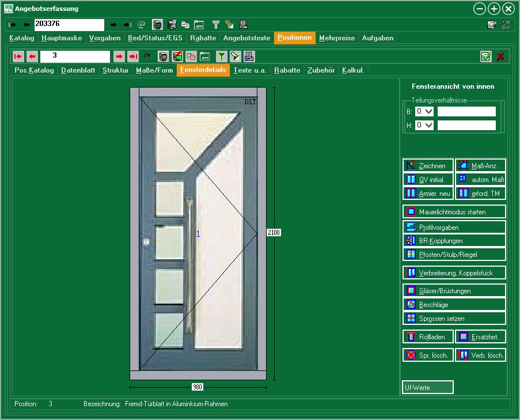The height and width of the screenshot is (420, 520).
Task: Click the copy icon in positions toolbar
Action: tap(191, 56)
